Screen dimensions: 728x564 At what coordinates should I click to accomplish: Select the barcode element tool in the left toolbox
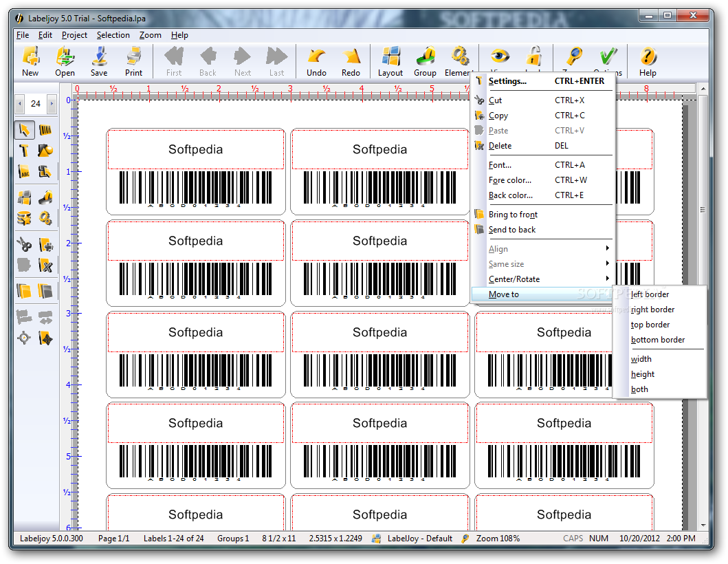[x=45, y=130]
